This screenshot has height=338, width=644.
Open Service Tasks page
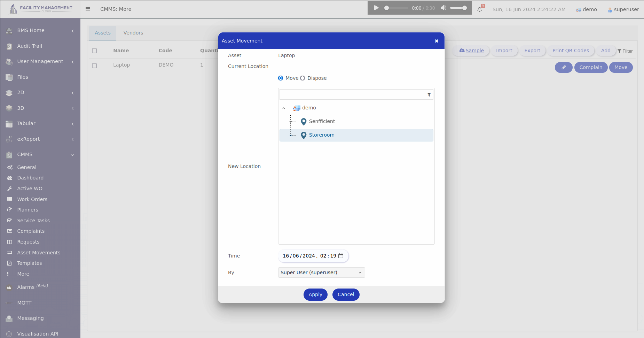[x=33, y=221]
